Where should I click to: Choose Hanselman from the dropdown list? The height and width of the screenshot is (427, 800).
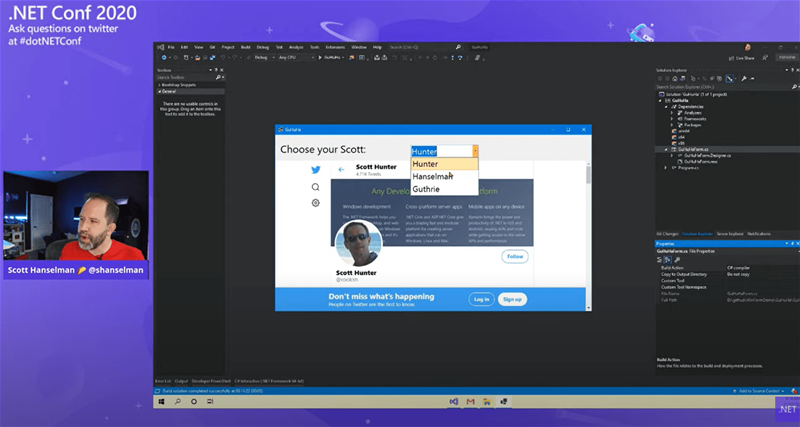click(444, 177)
